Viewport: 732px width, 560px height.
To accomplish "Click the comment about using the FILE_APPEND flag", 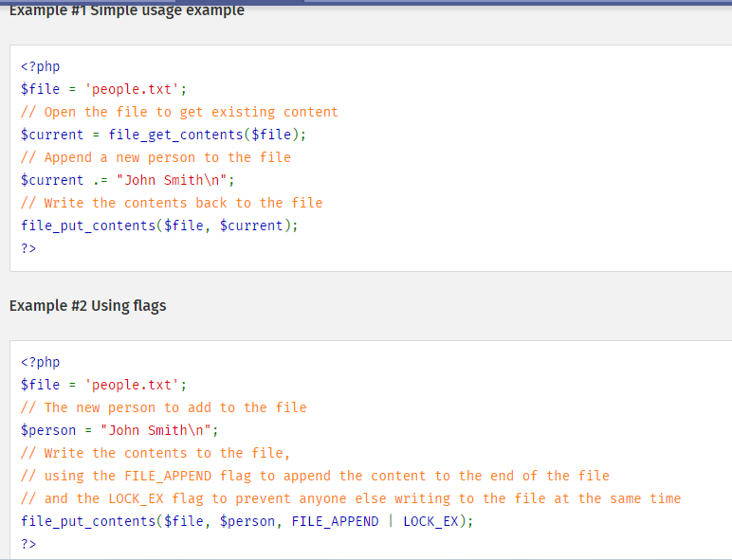I will click(315, 476).
